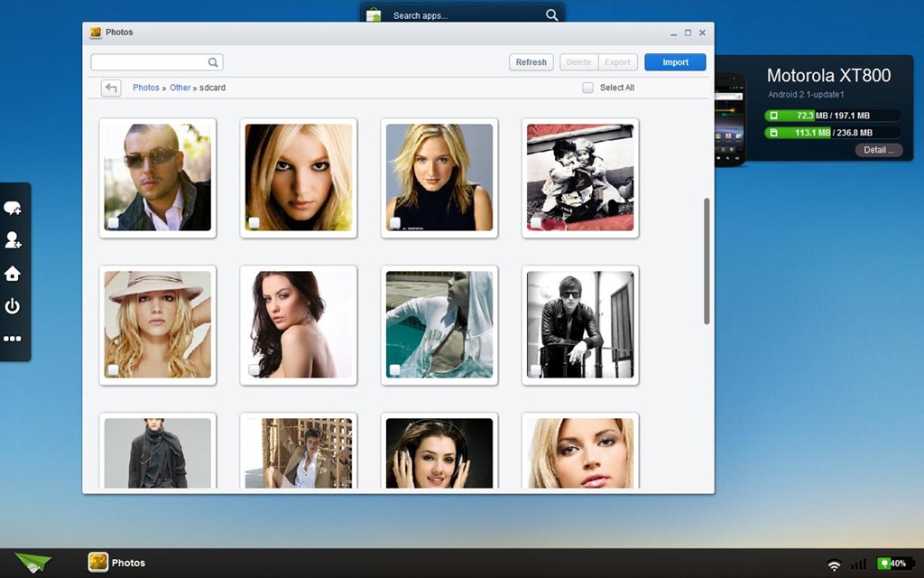
Task: Click the back arrow beside the breadcrumb
Action: click(111, 88)
